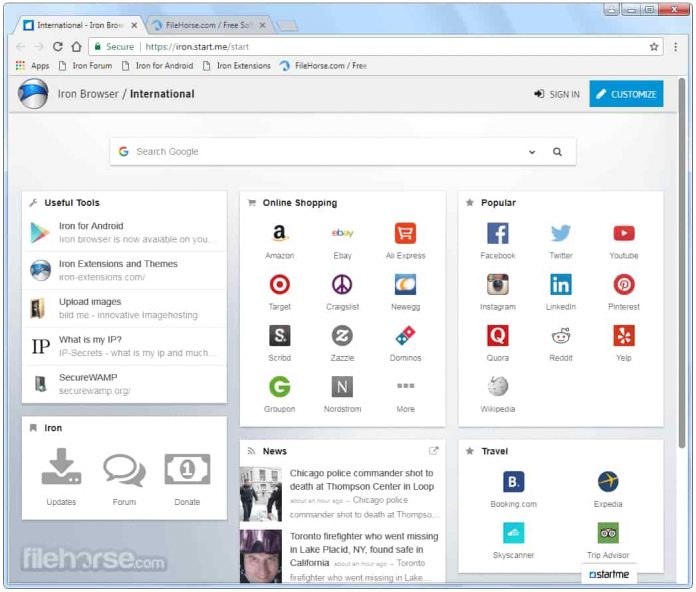Click the Customize button
696x592 pixels.
(626, 94)
